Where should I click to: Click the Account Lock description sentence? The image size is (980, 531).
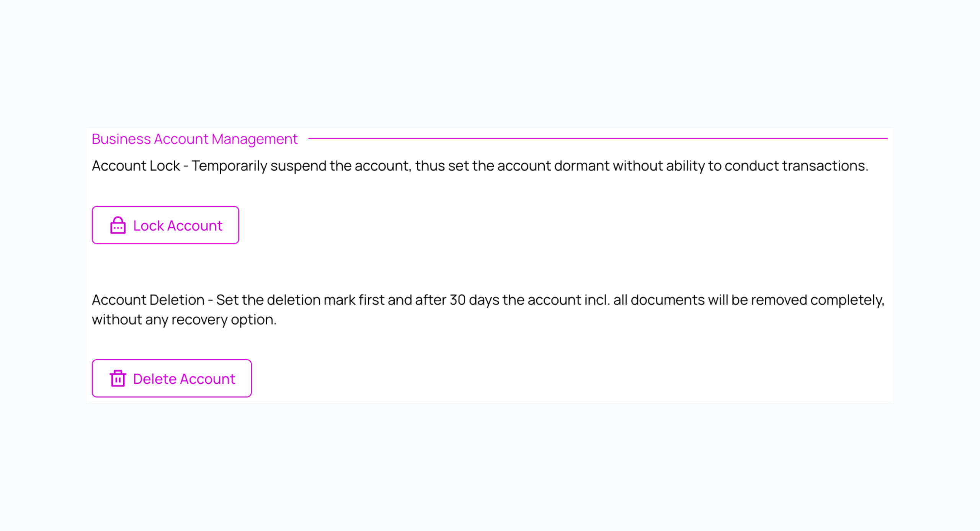click(x=480, y=166)
